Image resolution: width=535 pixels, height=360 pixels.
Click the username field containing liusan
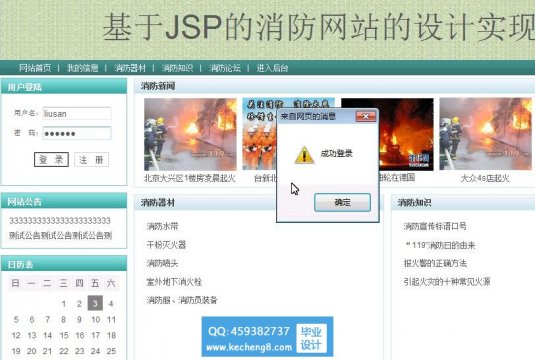(x=77, y=114)
